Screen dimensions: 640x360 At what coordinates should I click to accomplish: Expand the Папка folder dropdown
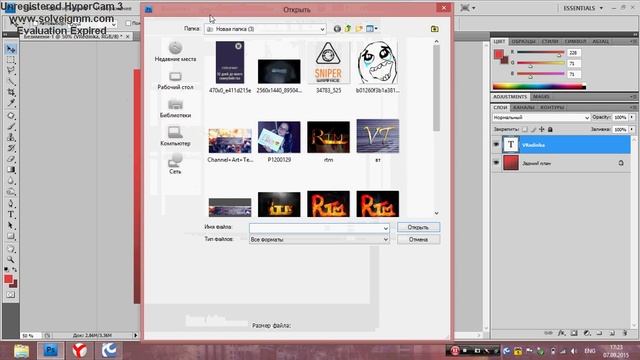tap(322, 29)
